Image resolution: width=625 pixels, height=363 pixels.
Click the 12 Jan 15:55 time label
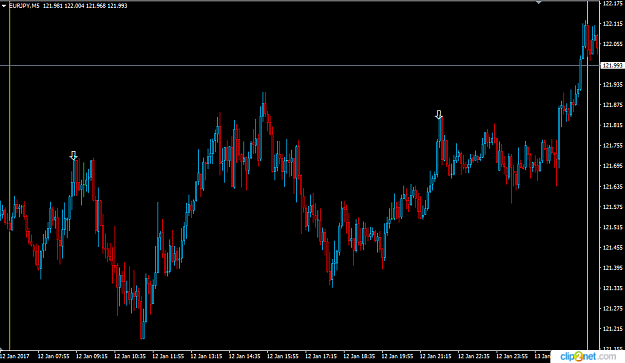coord(283,356)
